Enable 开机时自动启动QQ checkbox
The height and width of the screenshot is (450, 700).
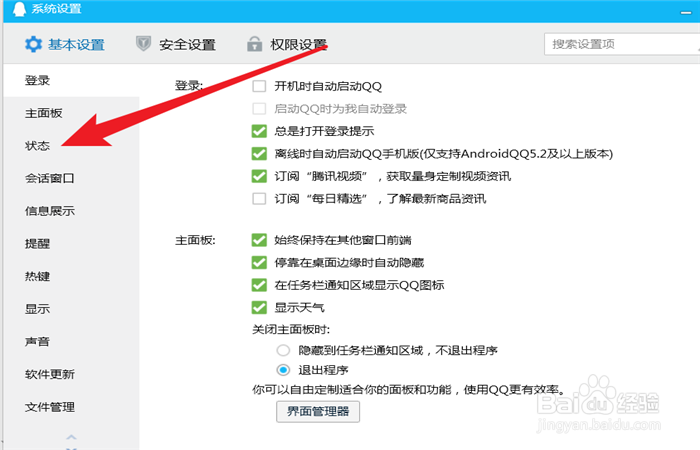pyautogui.click(x=259, y=86)
